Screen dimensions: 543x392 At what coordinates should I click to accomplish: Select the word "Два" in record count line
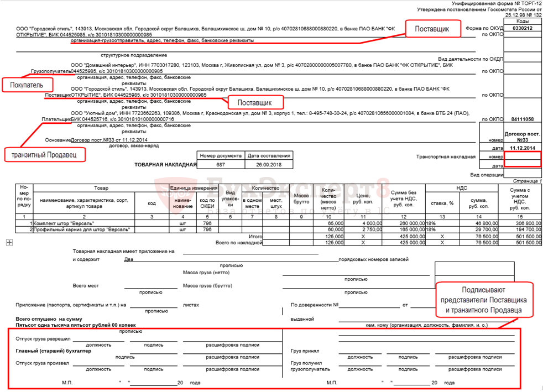128,259
